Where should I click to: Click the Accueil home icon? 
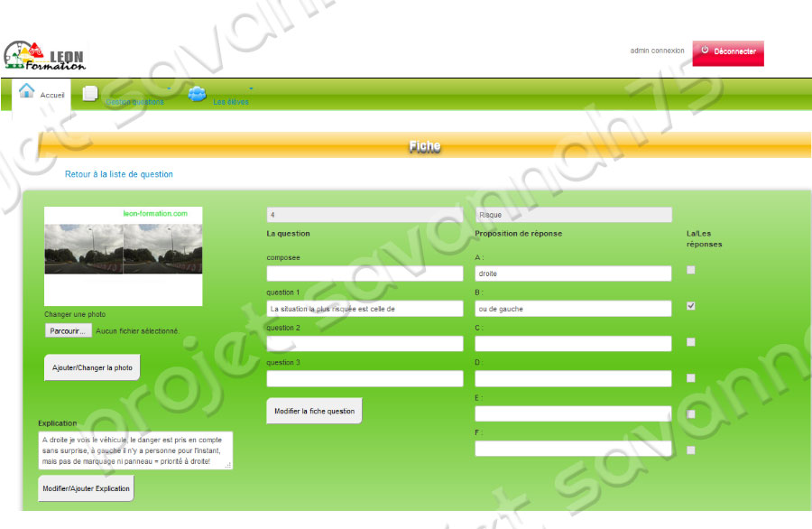click(27, 91)
